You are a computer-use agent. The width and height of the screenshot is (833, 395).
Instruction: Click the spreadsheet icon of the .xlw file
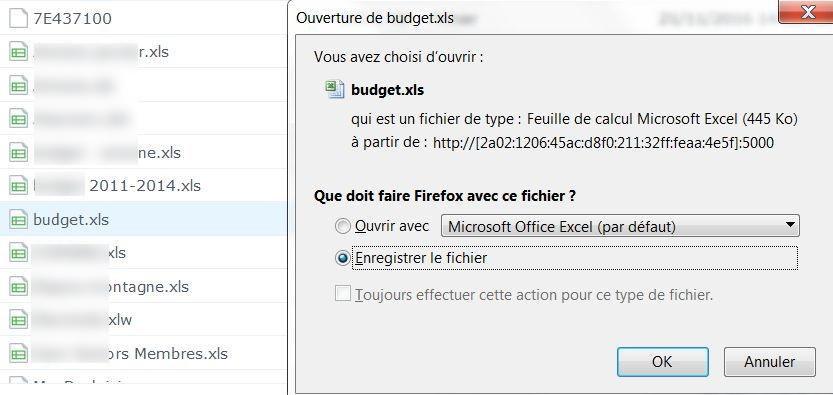(x=19, y=320)
